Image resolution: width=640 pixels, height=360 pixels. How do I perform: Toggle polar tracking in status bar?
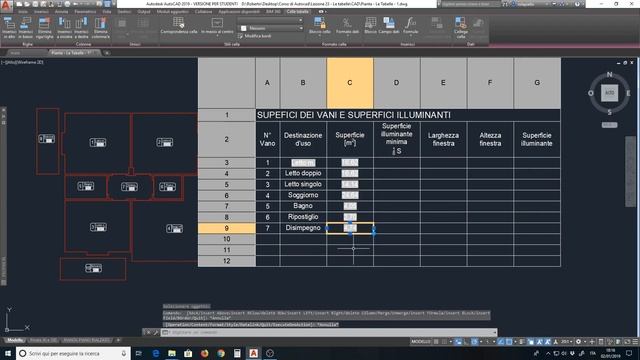point(474,342)
